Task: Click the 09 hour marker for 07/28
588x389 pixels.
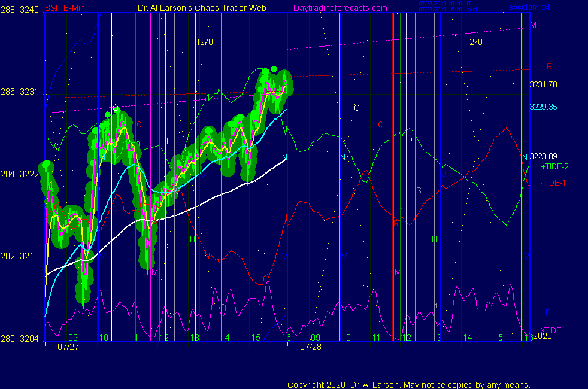Action: click(x=316, y=337)
